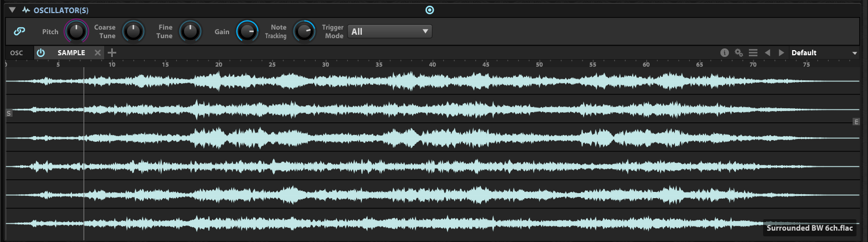The width and height of the screenshot is (868, 242).
Task: Click the 60 mark on the time ruler
Action: pos(646,64)
